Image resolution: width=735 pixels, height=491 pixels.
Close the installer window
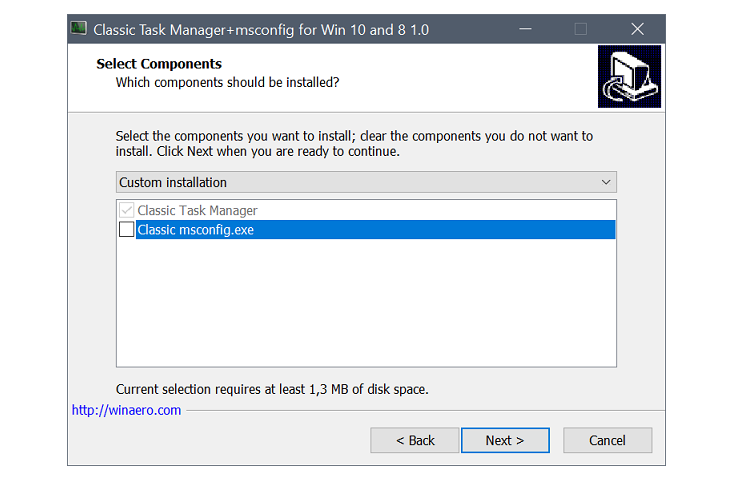pyautogui.click(x=637, y=29)
